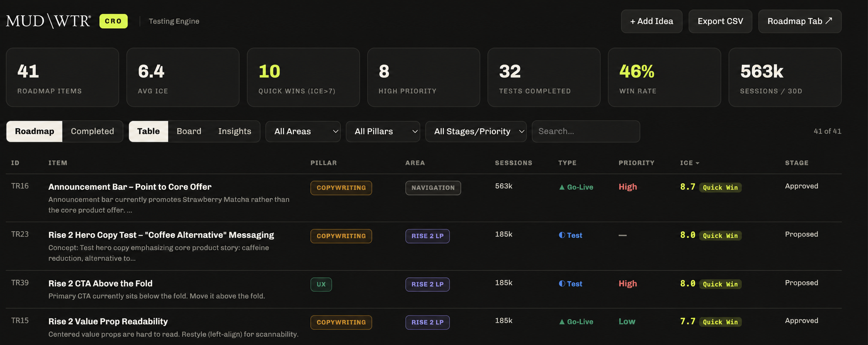This screenshot has width=868, height=345.
Task: Click Copywriting pillar tag in TR15 row
Action: (x=341, y=322)
